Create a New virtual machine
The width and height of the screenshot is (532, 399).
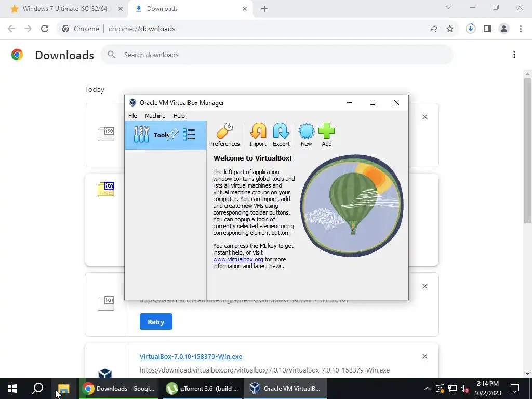click(306, 135)
